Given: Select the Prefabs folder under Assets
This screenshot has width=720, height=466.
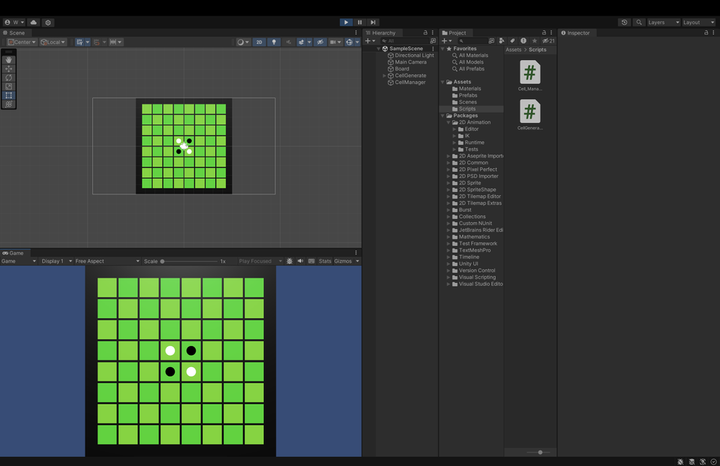Looking at the screenshot, I should pyautogui.click(x=468, y=95).
